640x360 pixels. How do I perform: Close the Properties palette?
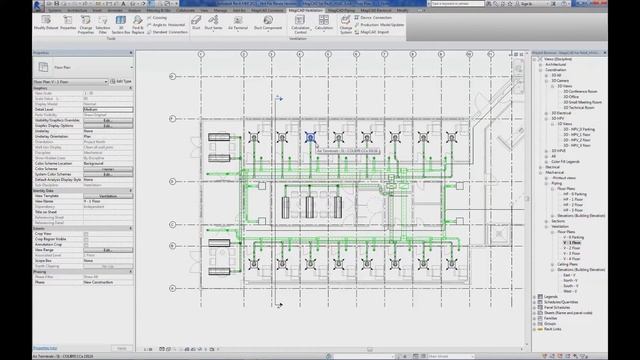131,53
